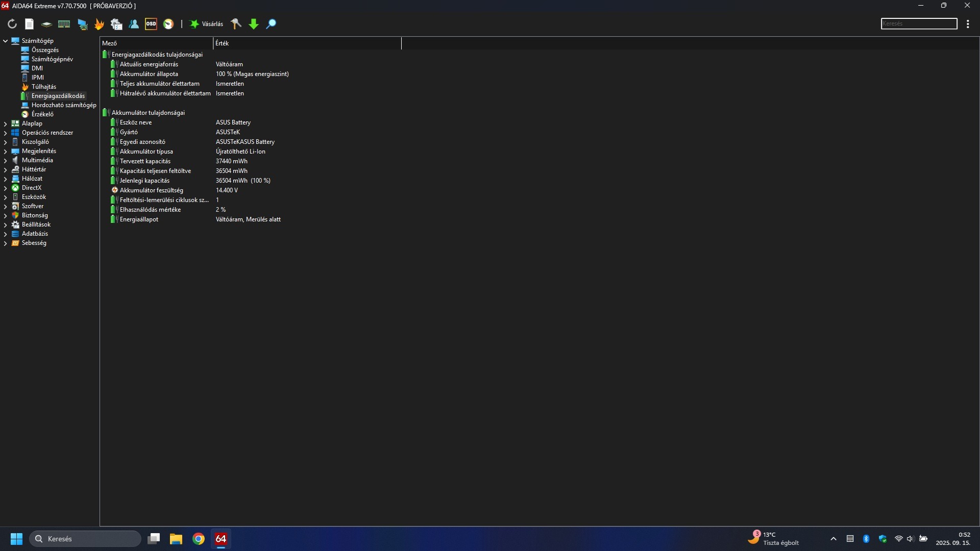This screenshot has width=980, height=551.
Task: Open the three-dot options menu
Action: (968, 24)
